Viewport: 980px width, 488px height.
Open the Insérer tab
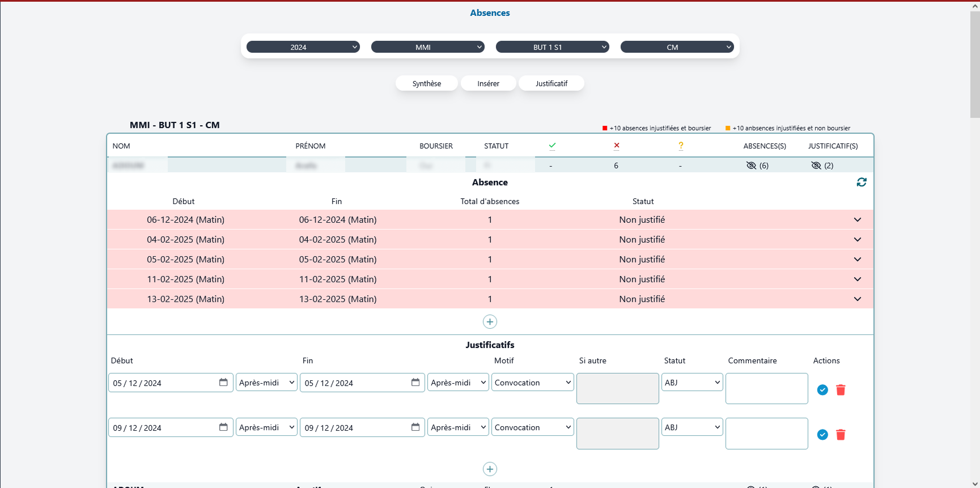(489, 83)
